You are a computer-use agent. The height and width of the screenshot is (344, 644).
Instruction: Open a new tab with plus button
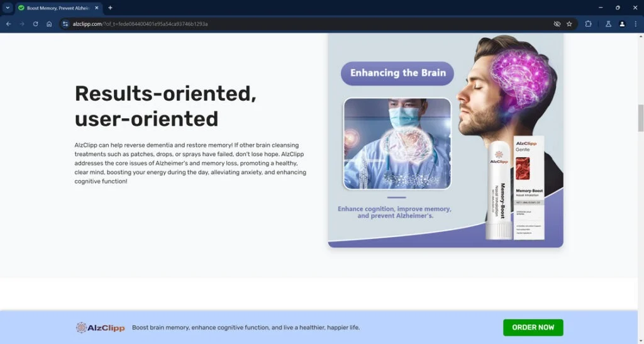110,8
